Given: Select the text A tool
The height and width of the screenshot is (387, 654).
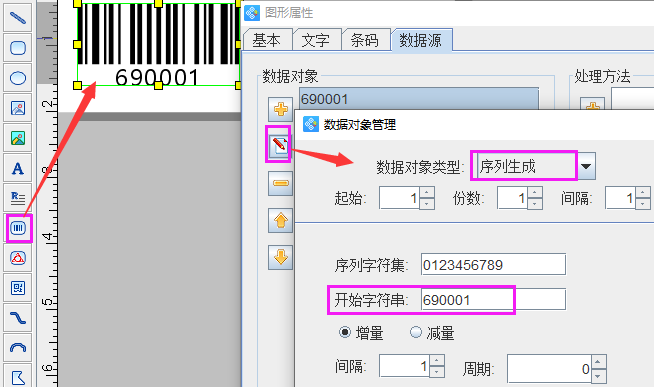Looking at the screenshot, I should point(18,168).
